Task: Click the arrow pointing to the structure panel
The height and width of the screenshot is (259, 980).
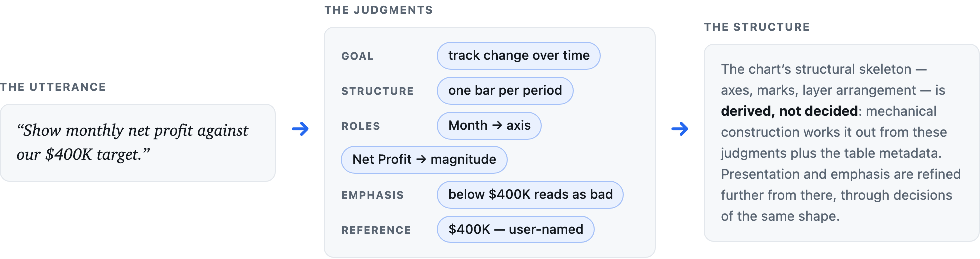Action: click(x=680, y=129)
